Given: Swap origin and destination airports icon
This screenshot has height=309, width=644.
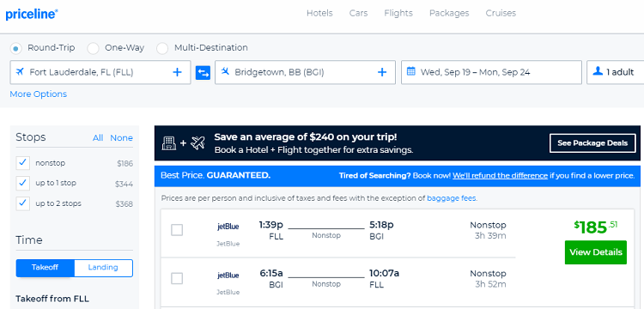Looking at the screenshot, I should pos(203,73).
